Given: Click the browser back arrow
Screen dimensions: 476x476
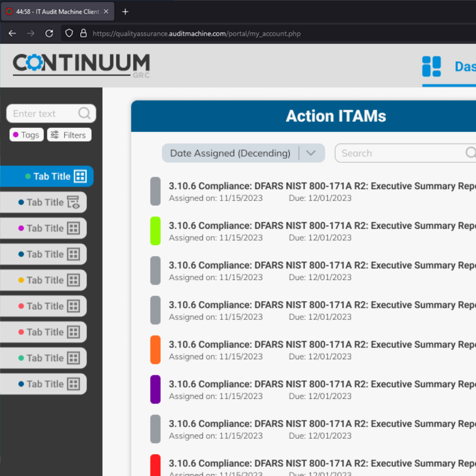Looking at the screenshot, I should pos(12,33).
